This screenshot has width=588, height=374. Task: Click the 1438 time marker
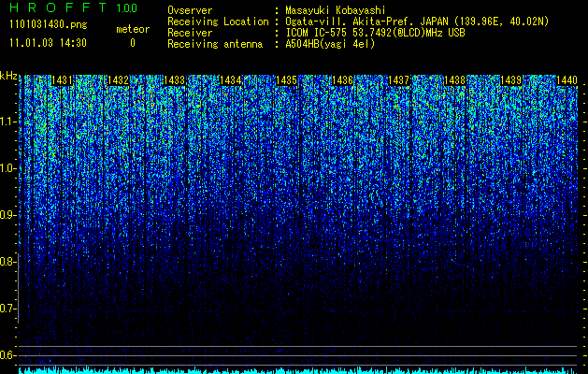(455, 80)
